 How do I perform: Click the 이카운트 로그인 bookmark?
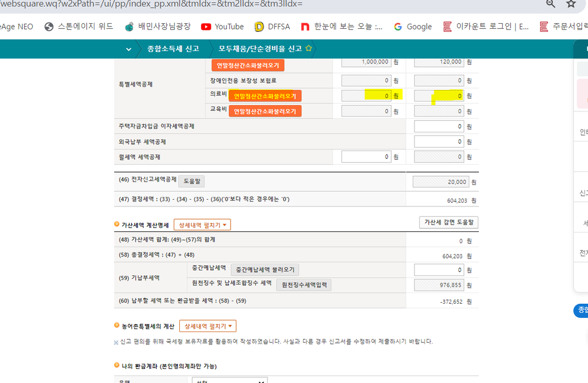coord(486,27)
